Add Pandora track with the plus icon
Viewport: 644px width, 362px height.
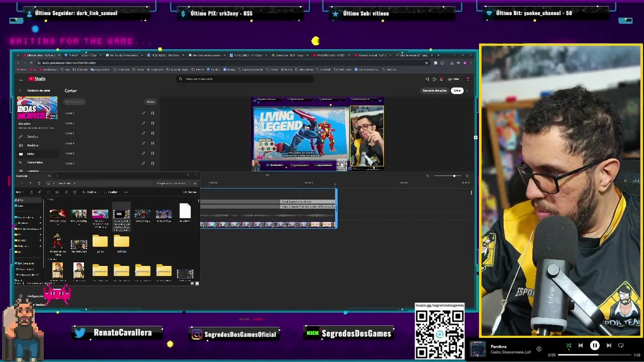click(x=539, y=348)
